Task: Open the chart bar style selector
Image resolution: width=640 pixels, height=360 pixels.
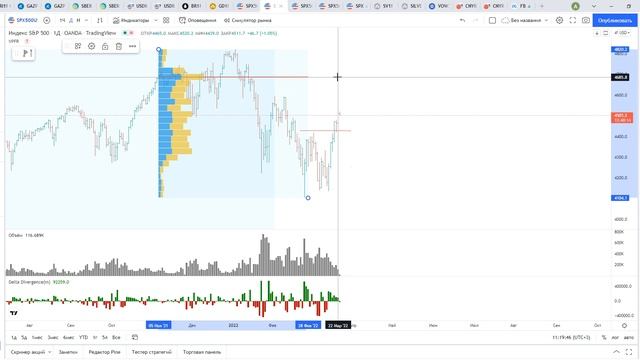Action: tap(100, 20)
